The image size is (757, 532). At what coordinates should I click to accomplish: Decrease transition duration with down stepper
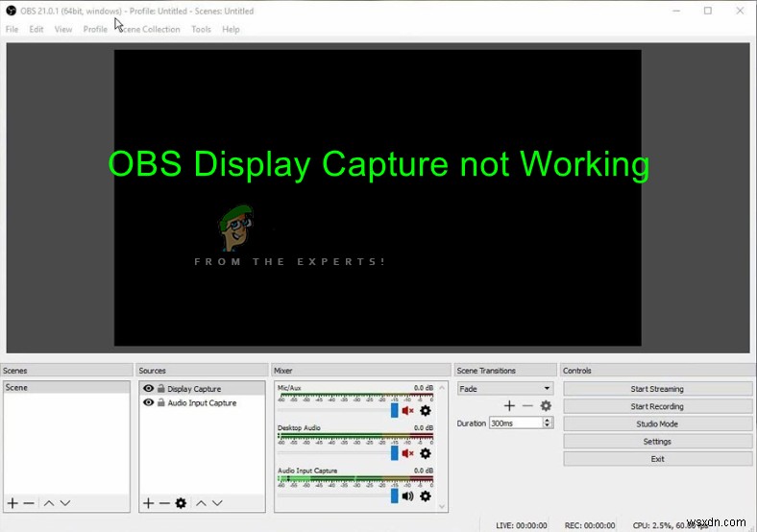click(x=547, y=425)
